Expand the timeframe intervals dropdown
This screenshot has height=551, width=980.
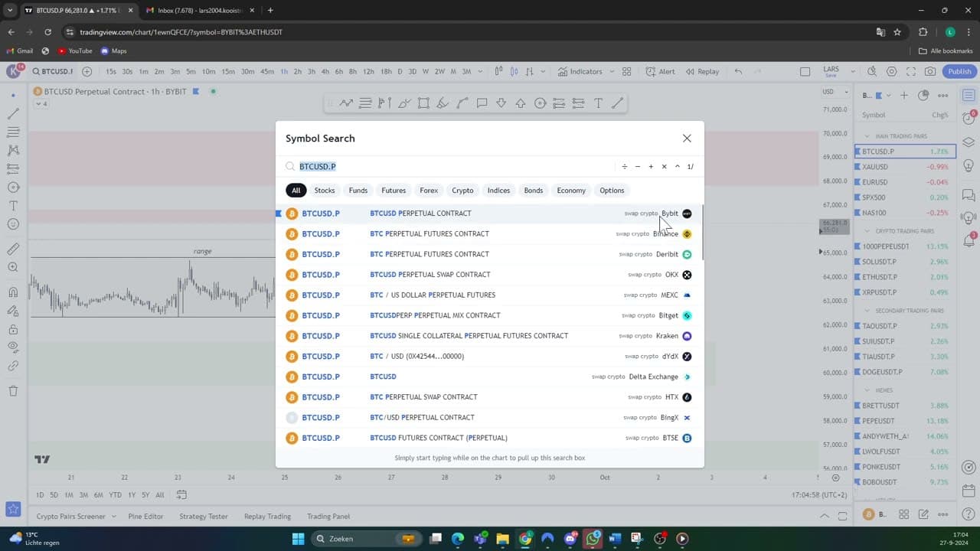481,71
